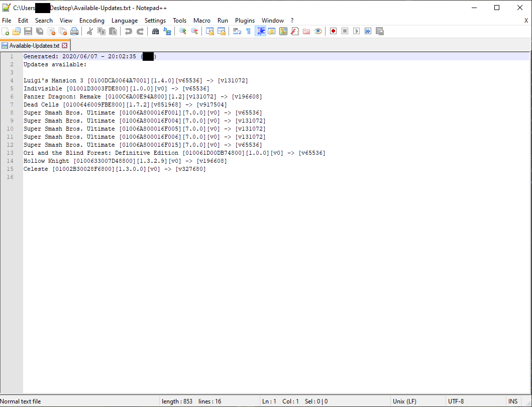Screen dimensions: 532x407
Task: Click the Zoom Out magnifier icon
Action: point(194,31)
